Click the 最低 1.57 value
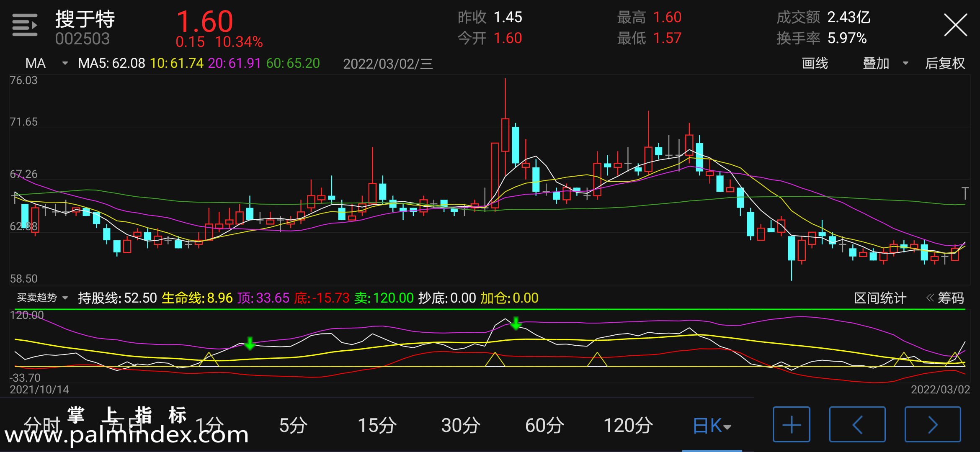980x452 pixels. coord(649,38)
